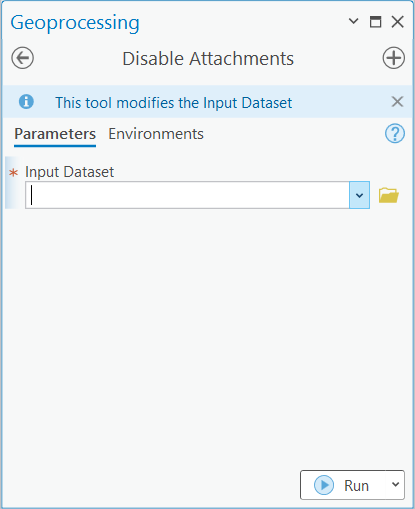Image resolution: width=415 pixels, height=509 pixels.
Task: Switch to the Parameters tab
Action: (55, 134)
